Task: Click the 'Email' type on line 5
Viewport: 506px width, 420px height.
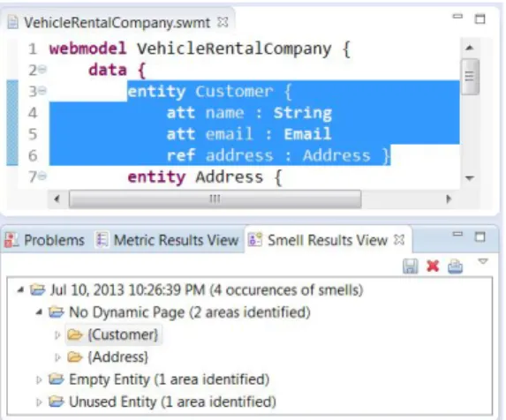Action: coord(307,134)
